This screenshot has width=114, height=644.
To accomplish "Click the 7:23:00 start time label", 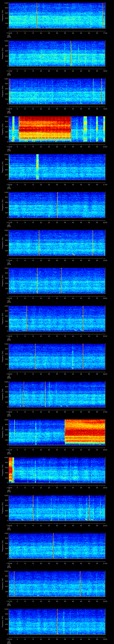I will coord(9,298).
